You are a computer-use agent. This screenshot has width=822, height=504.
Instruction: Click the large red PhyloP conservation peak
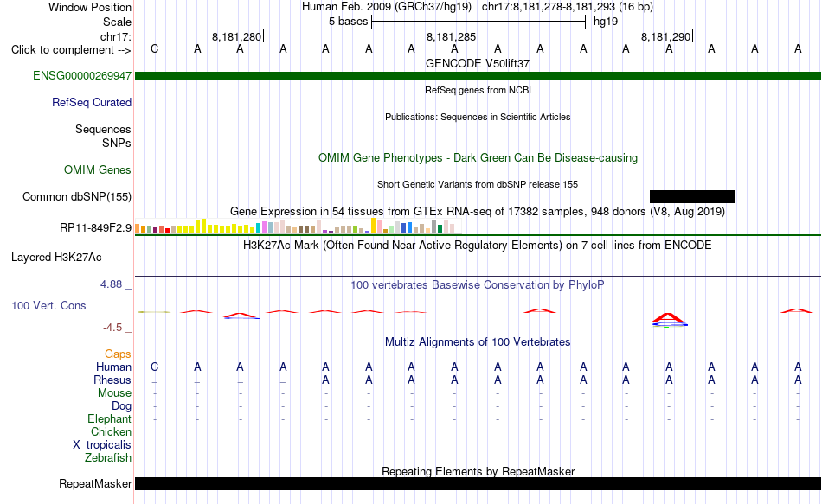(x=668, y=319)
